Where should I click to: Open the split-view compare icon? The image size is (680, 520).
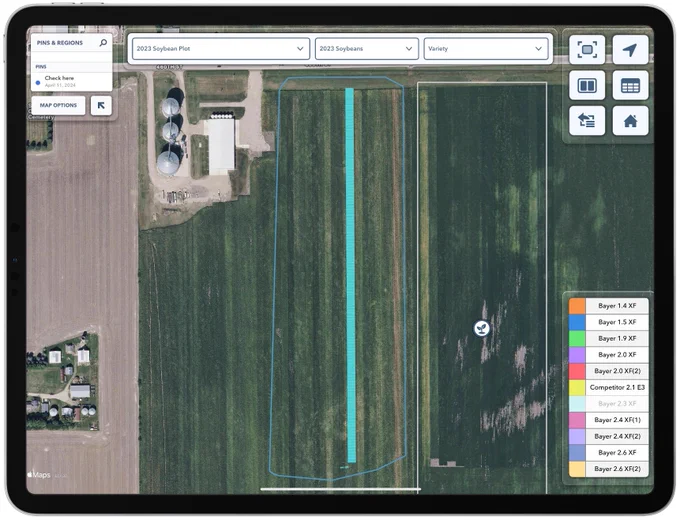(587, 85)
